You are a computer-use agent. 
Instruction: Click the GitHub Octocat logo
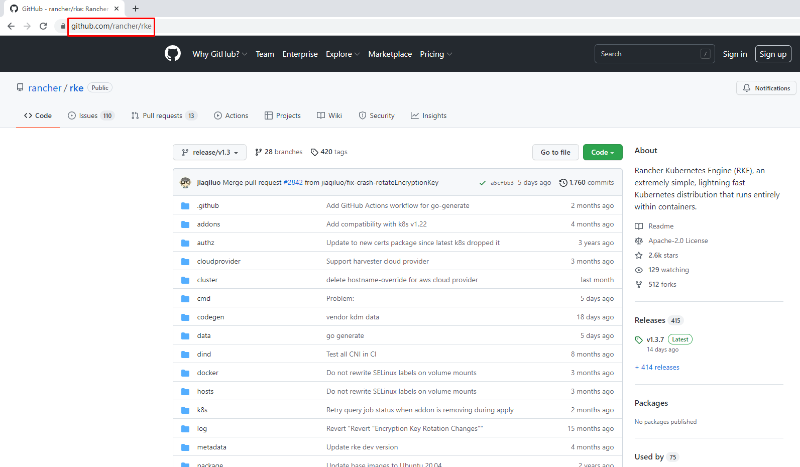click(173, 54)
